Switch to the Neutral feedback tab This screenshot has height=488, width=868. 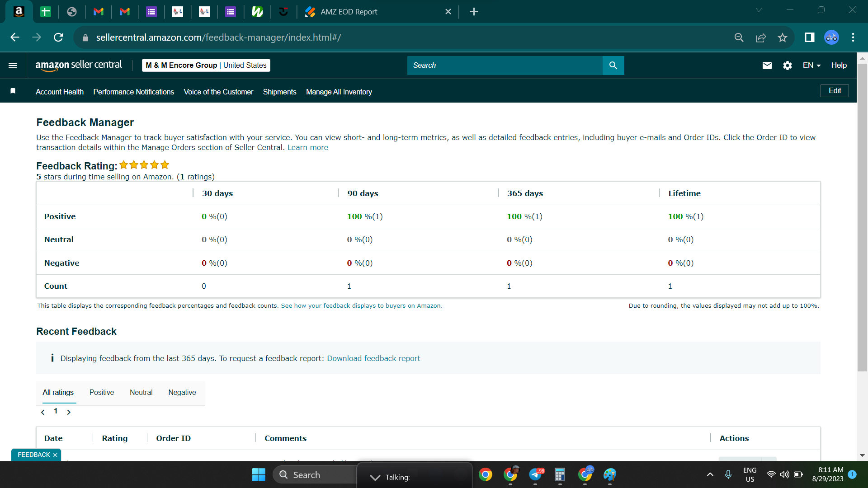coord(141,393)
